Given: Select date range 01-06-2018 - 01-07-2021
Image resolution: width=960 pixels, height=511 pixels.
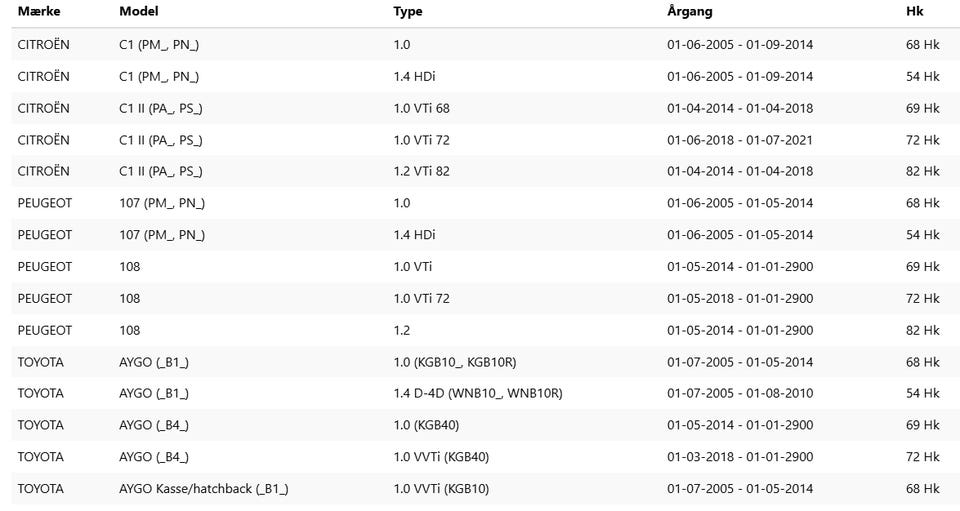Looking at the screenshot, I should pyautogui.click(x=740, y=140).
